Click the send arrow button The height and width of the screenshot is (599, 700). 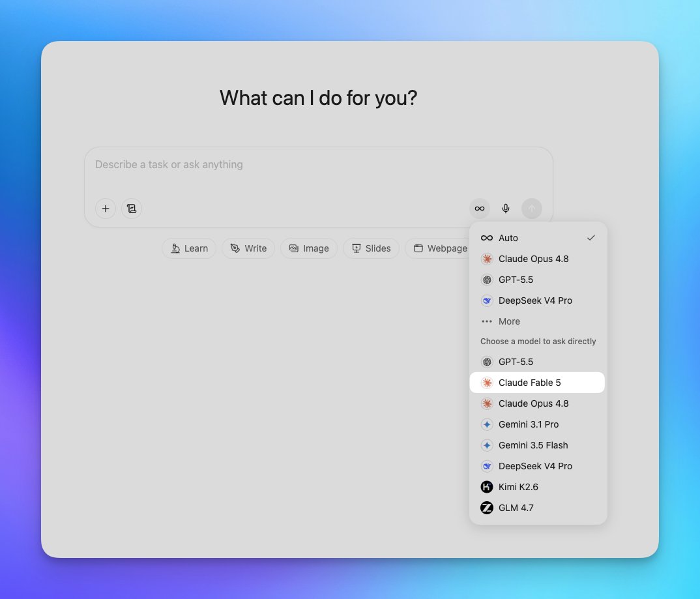pos(531,209)
